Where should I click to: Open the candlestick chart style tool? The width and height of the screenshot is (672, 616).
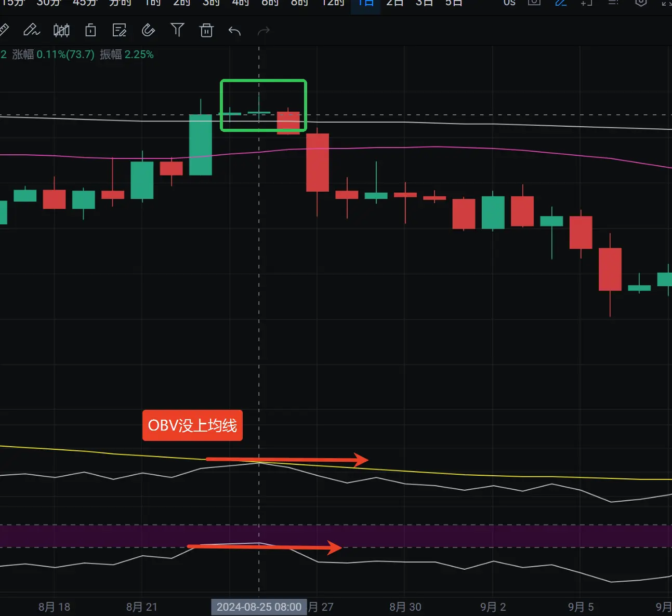[61, 31]
